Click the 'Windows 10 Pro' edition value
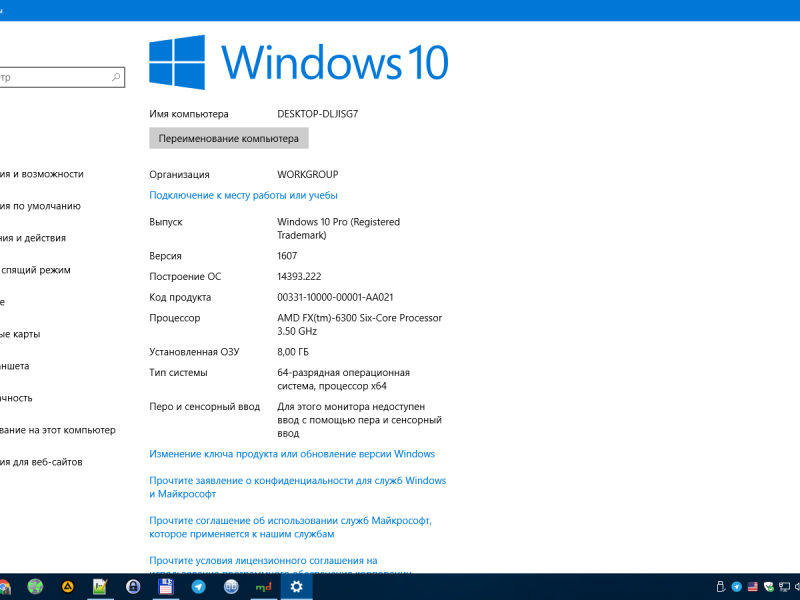 pos(338,229)
